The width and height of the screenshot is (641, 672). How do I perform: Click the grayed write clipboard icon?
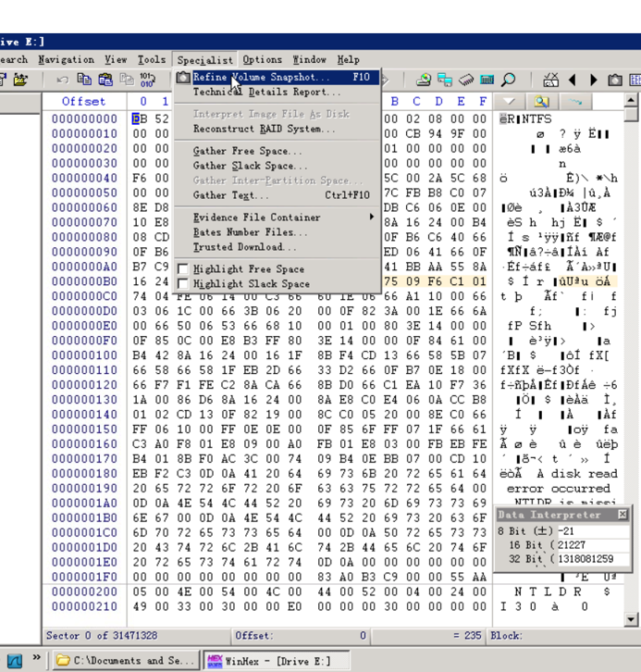[127, 80]
